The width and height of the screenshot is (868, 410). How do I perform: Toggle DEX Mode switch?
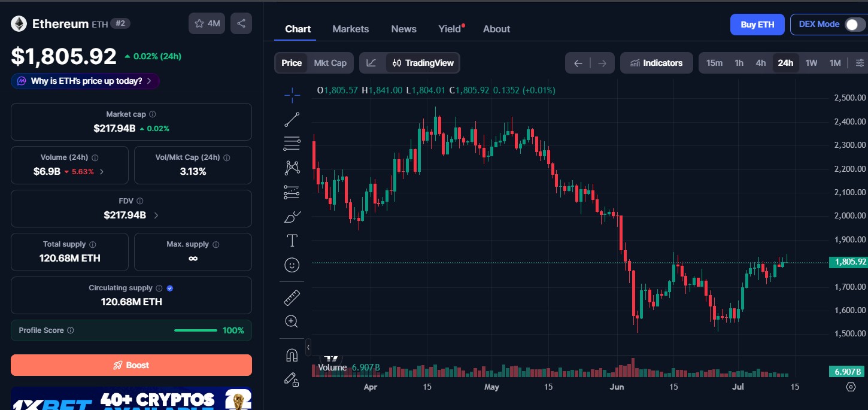[854, 25]
